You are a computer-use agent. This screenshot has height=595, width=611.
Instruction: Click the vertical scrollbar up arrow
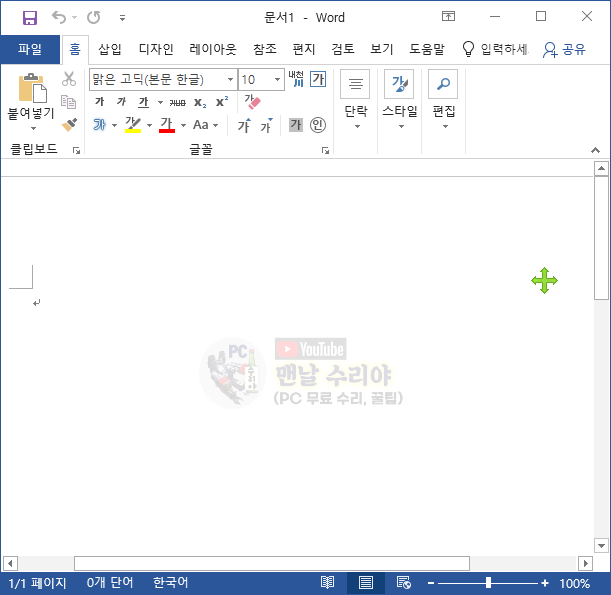click(x=601, y=168)
